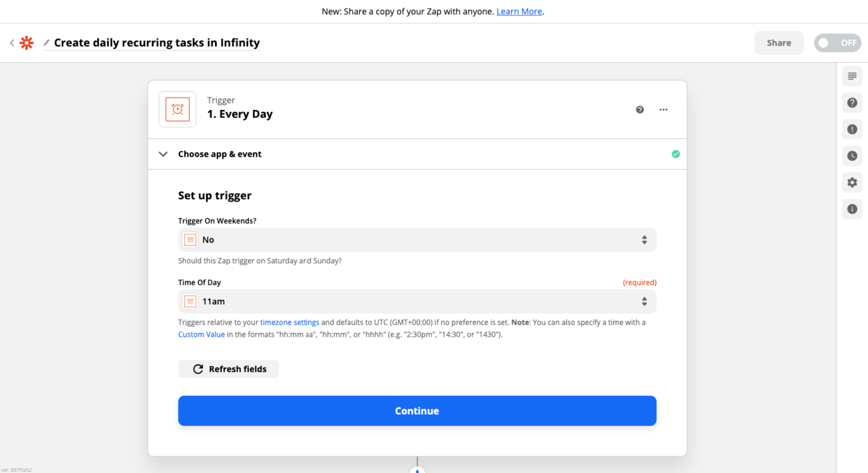Image resolution: width=868 pixels, height=473 pixels.
Task: Open the notes lines icon in right sidebar
Action: pyautogui.click(x=852, y=77)
